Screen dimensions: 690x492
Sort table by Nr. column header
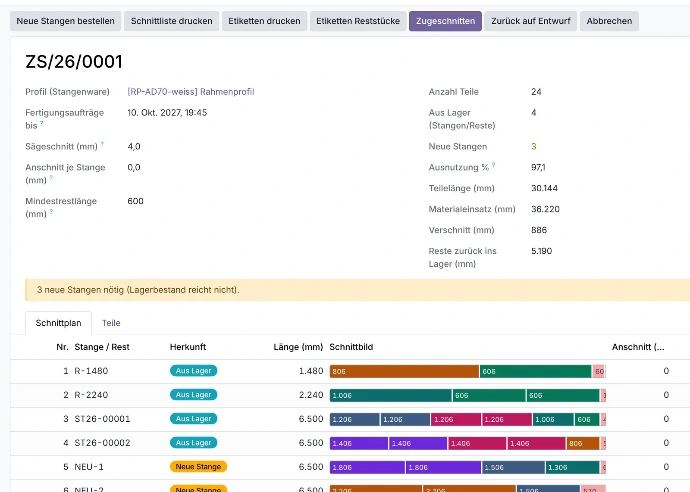[x=62, y=347]
